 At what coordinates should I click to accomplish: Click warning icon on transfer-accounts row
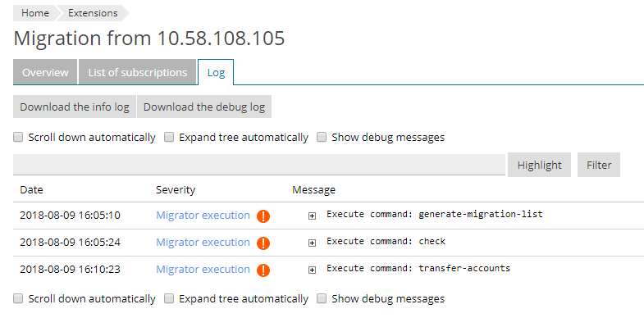pyautogui.click(x=263, y=270)
